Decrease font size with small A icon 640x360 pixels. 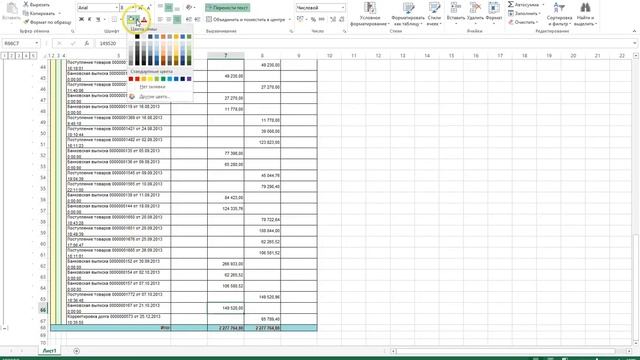coord(149,8)
